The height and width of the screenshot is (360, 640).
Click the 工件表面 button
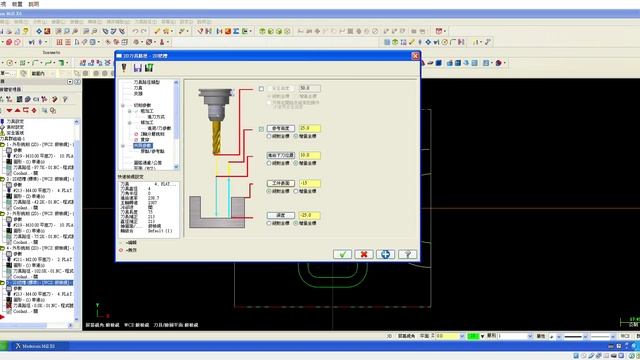pyautogui.click(x=281, y=183)
